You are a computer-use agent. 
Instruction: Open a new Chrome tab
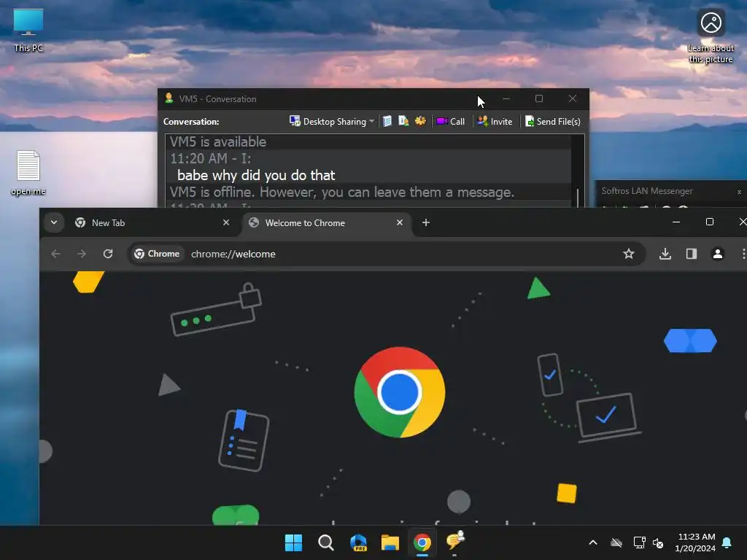(x=426, y=222)
